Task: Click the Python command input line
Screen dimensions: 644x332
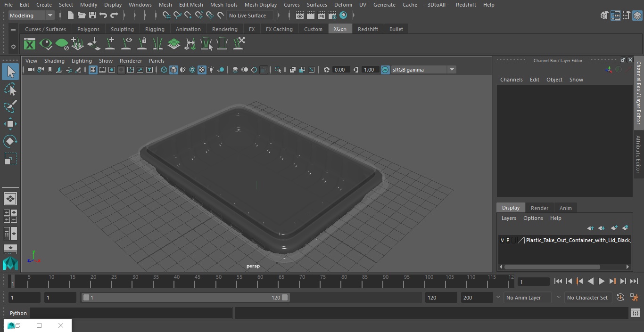Action: pos(131,313)
